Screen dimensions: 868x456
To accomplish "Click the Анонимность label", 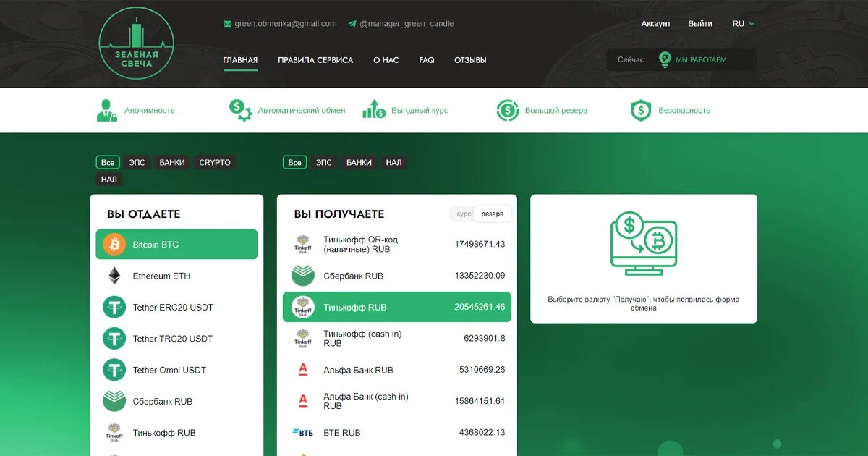I will [x=150, y=111].
